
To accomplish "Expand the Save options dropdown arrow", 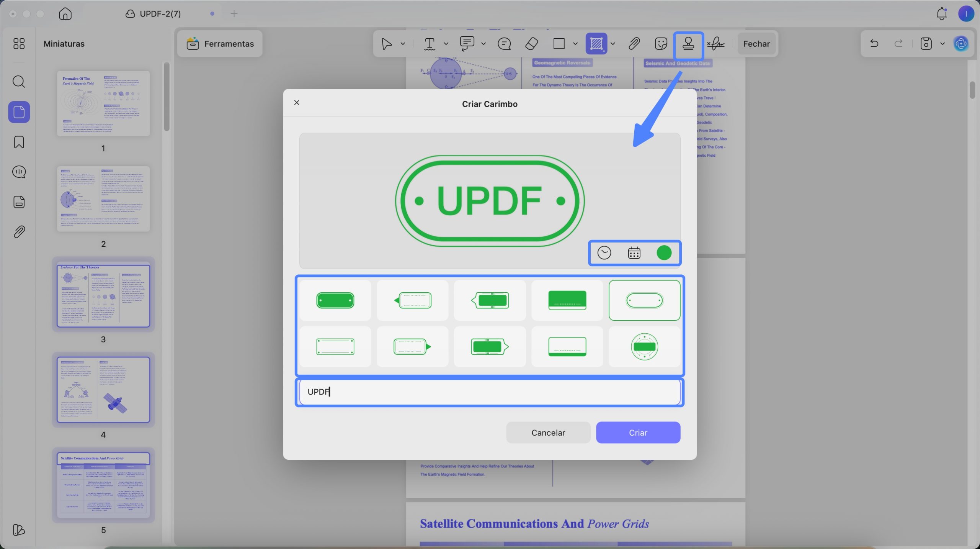I will 942,44.
